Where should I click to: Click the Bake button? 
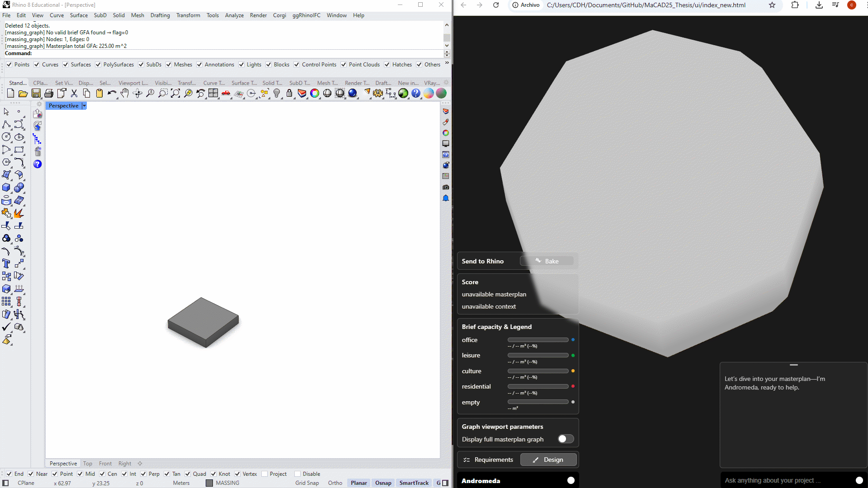547,261
